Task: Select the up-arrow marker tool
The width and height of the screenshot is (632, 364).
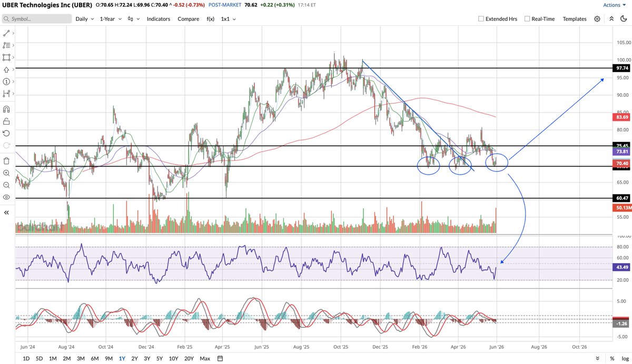Action: click(x=6, y=69)
